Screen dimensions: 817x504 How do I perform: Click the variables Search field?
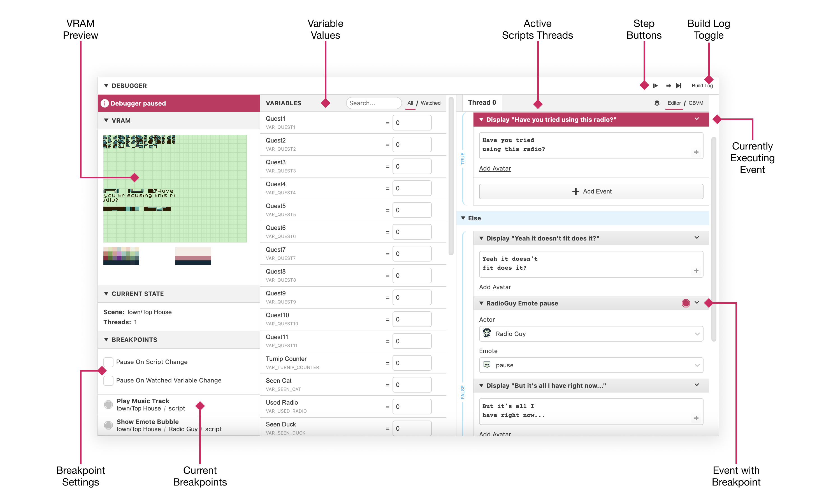[373, 103]
